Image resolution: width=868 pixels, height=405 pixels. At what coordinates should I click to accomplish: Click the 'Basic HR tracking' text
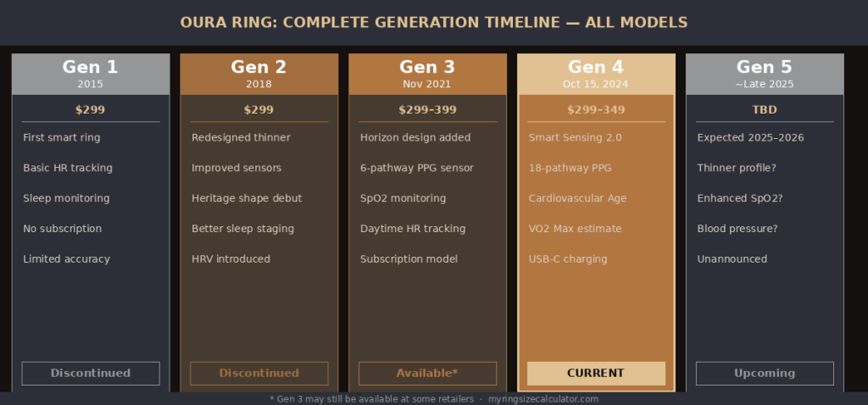tap(68, 168)
